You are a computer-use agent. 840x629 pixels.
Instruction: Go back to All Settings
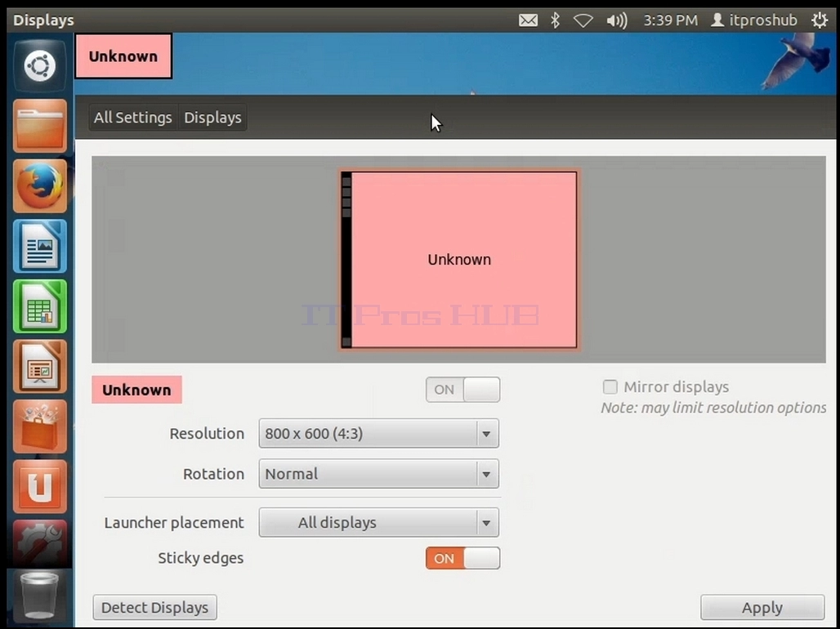[133, 118]
